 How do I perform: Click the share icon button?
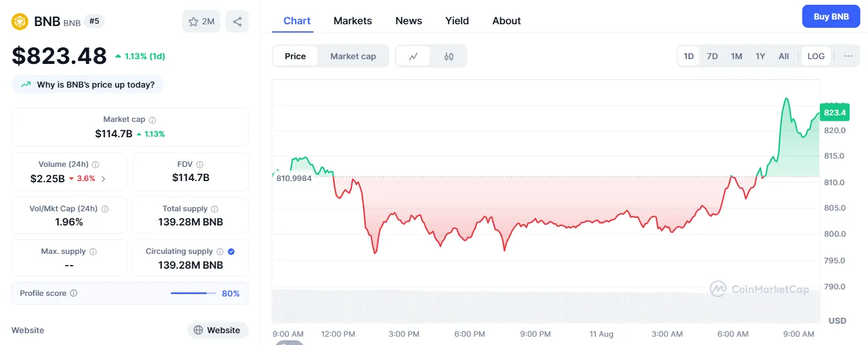[237, 21]
